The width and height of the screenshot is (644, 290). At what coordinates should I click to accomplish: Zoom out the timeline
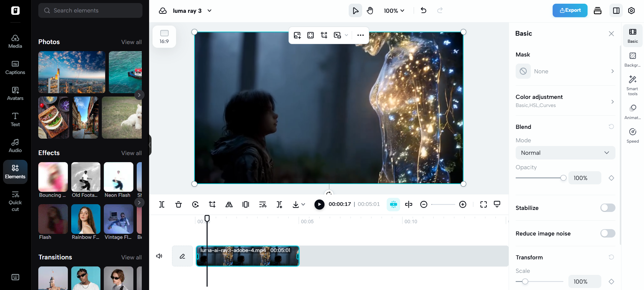coord(424,205)
